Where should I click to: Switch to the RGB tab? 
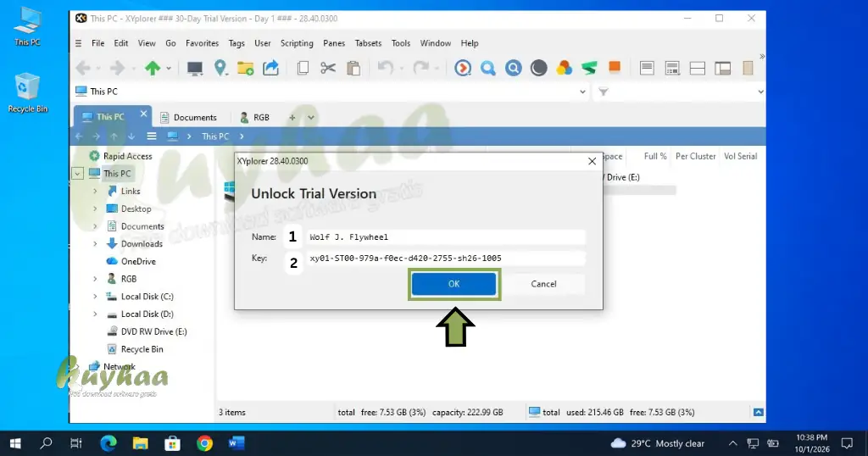click(254, 117)
